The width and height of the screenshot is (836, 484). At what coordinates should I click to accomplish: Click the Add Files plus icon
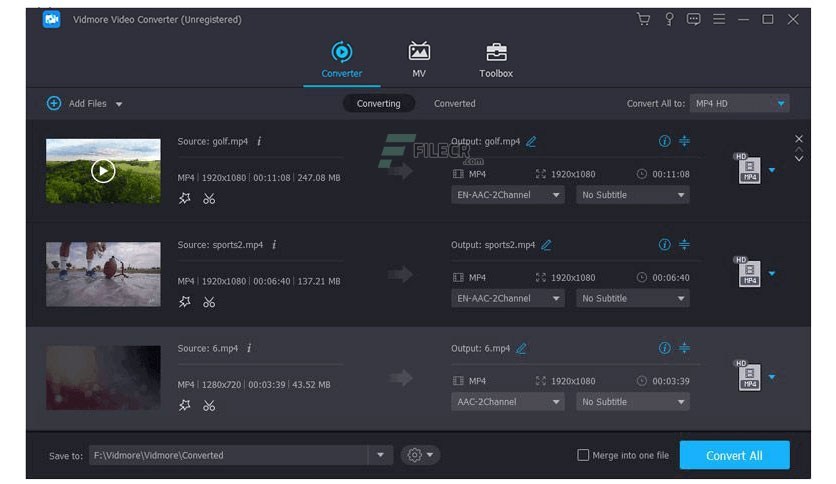tap(54, 103)
